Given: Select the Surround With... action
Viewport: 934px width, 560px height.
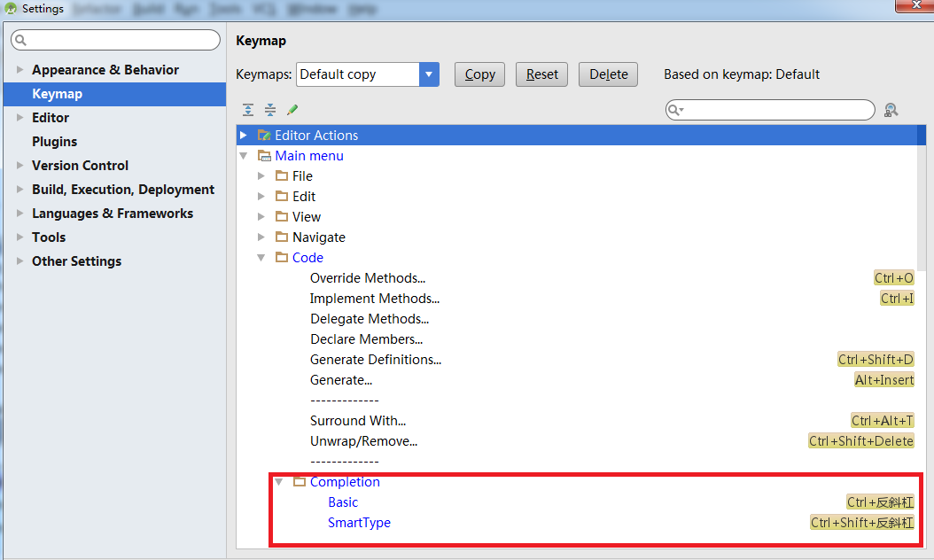Looking at the screenshot, I should (x=358, y=421).
